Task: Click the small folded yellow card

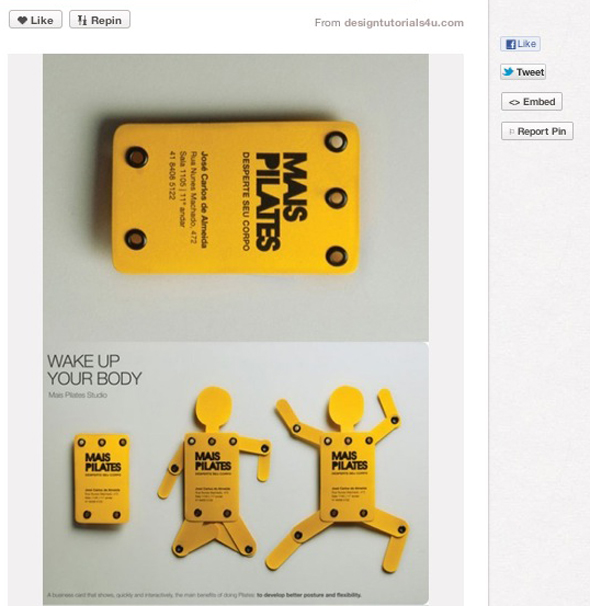Action: click(x=102, y=479)
